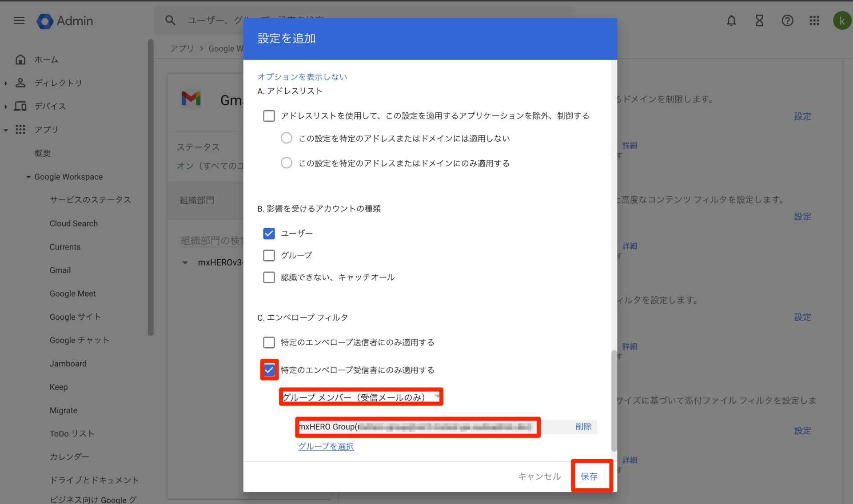
Task: Select the この設定を特定のアドレスまたはドメインには適用しない radio button
Action: pos(286,138)
